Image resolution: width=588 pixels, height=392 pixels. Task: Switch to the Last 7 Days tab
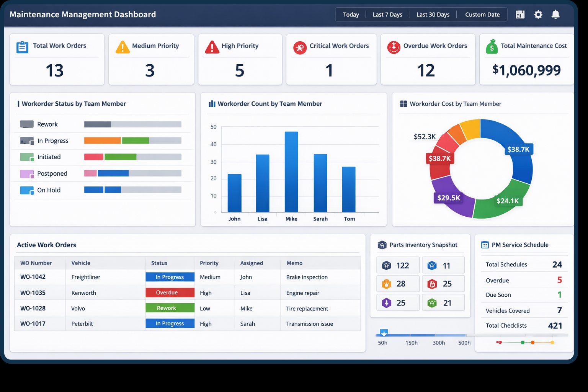coord(387,14)
